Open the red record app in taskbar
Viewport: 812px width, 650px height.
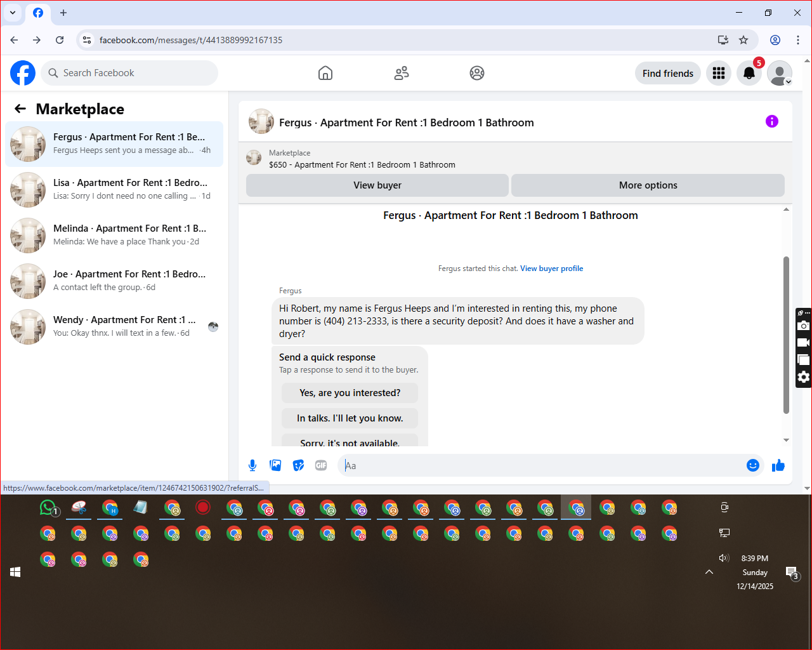203,507
